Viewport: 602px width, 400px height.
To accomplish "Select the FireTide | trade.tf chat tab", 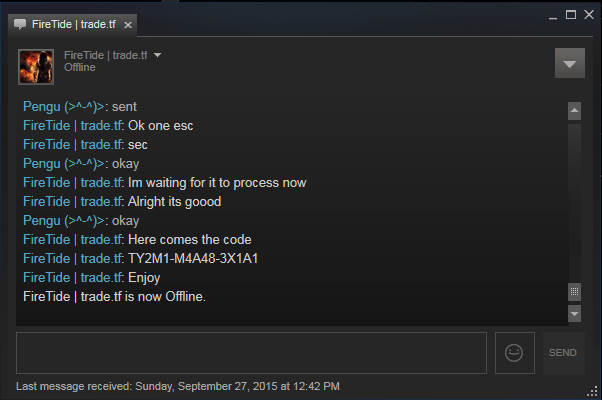I will 73,25.
